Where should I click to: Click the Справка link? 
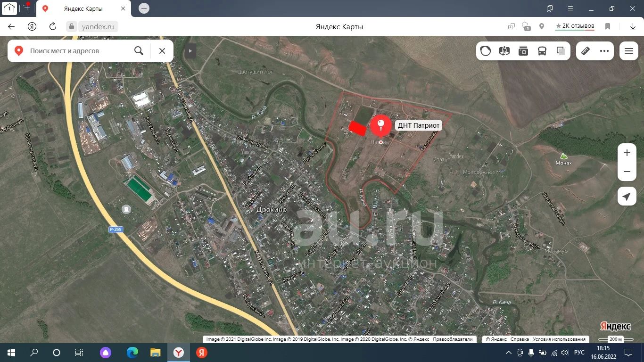(x=520, y=339)
